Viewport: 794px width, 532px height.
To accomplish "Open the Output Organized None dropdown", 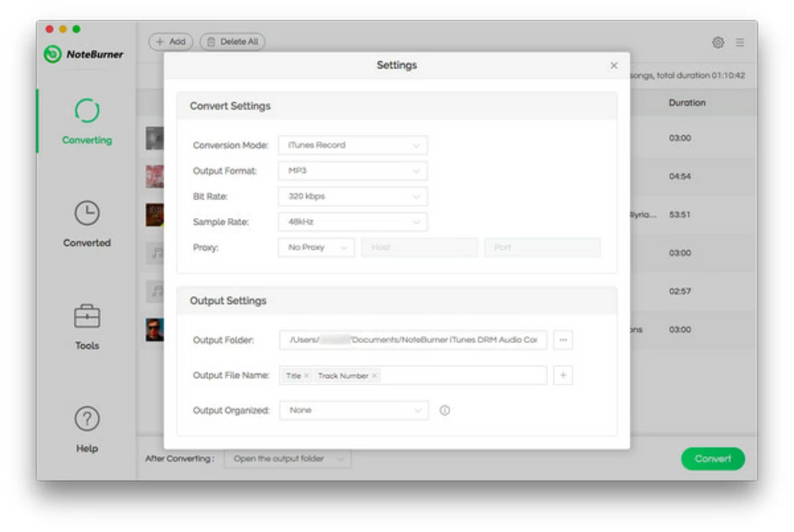I will click(354, 410).
